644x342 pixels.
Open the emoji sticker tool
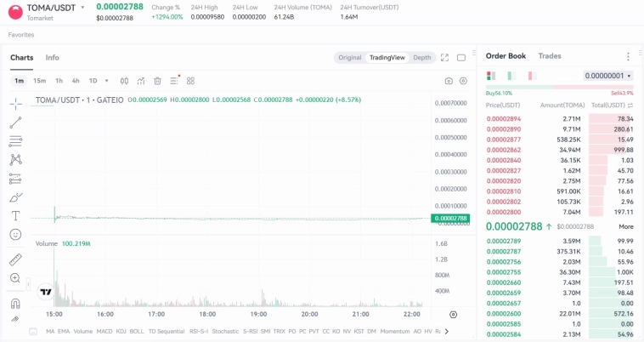(15, 234)
